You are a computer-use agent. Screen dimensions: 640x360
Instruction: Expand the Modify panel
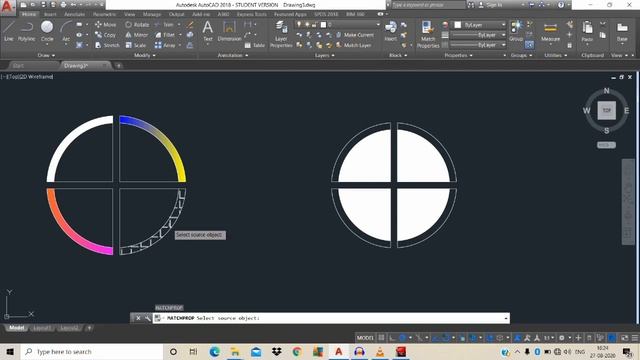pyautogui.click(x=144, y=55)
